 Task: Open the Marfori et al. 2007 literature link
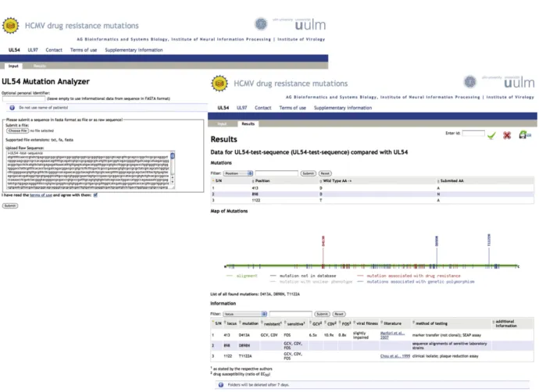(392, 335)
